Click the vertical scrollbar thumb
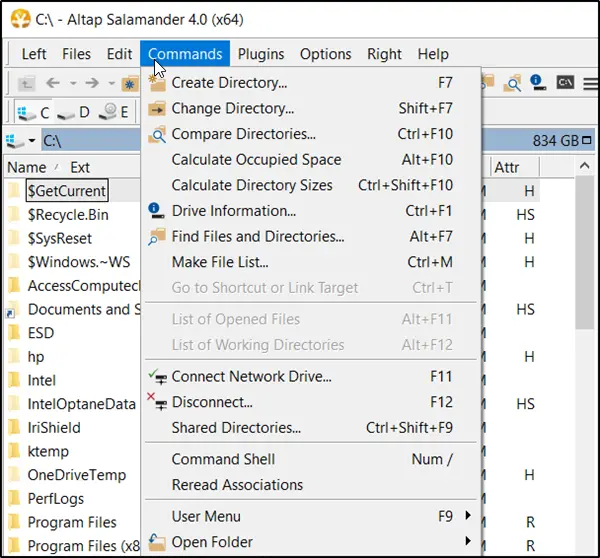 coord(584,253)
